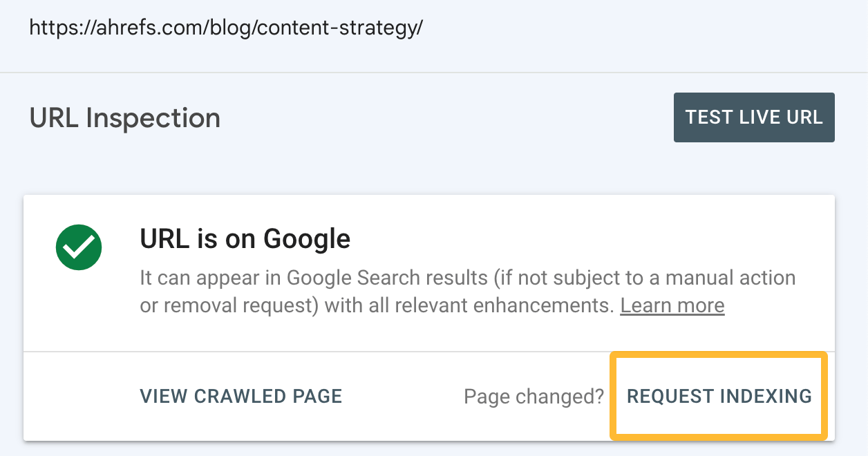Click the TEST LIVE URL button
The width and height of the screenshot is (868, 456).
[x=754, y=117]
